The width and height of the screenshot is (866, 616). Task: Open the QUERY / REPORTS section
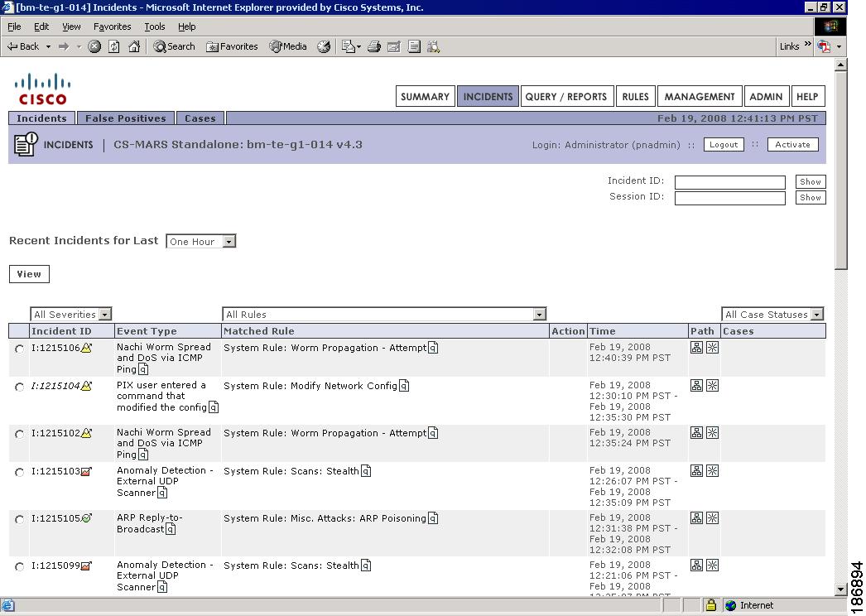coord(566,96)
